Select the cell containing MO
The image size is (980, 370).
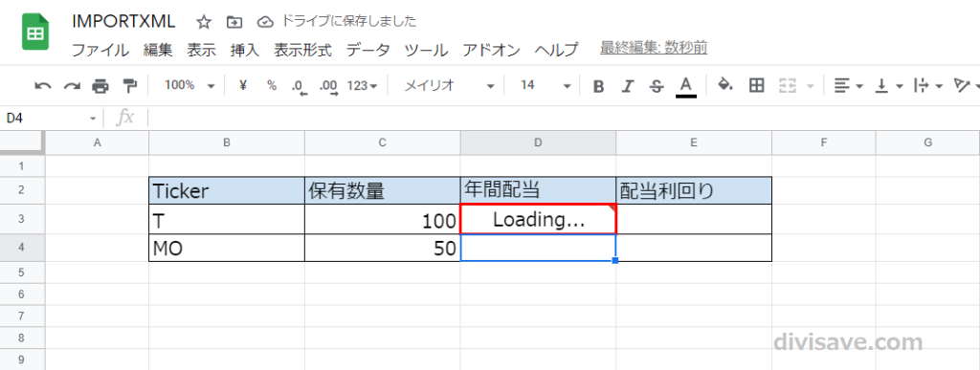[x=227, y=249]
